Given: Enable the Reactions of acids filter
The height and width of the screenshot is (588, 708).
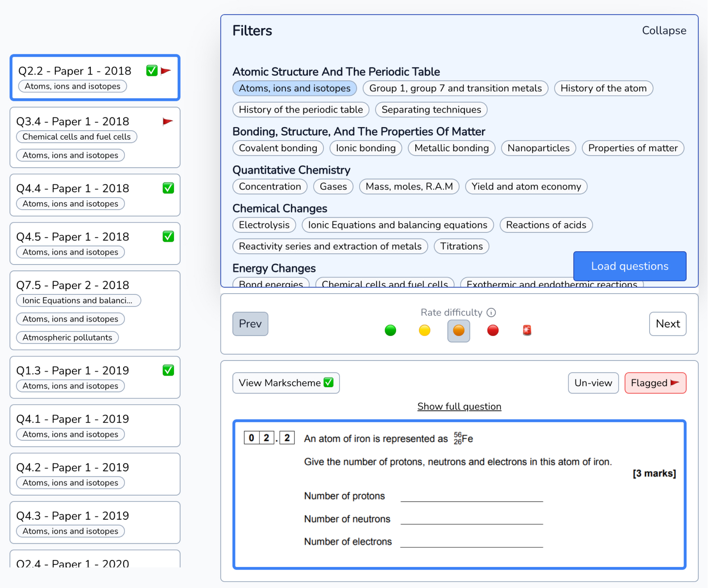Looking at the screenshot, I should (x=546, y=225).
